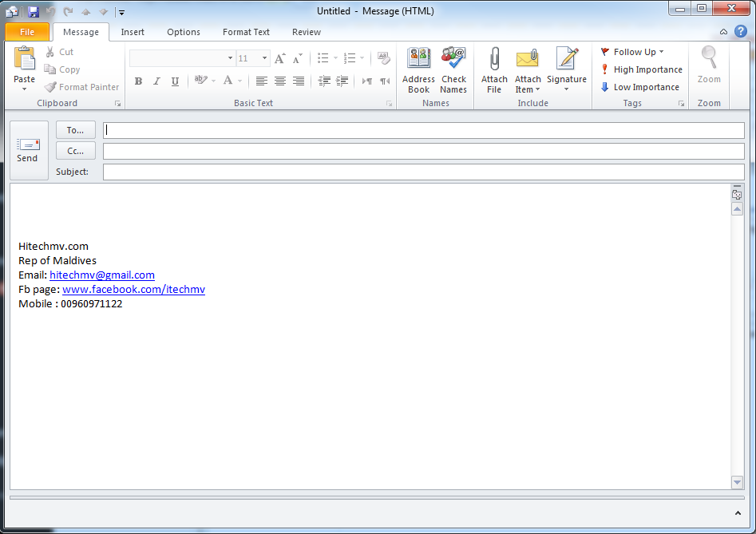This screenshot has height=534, width=756.
Task: Click inside the Cc address field
Action: (x=424, y=152)
